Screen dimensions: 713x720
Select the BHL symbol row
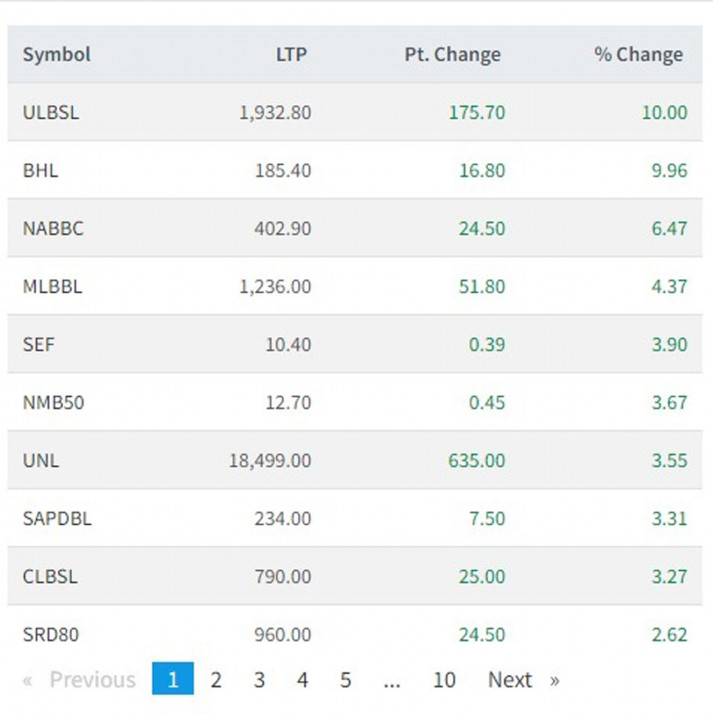pyautogui.click(x=41, y=170)
